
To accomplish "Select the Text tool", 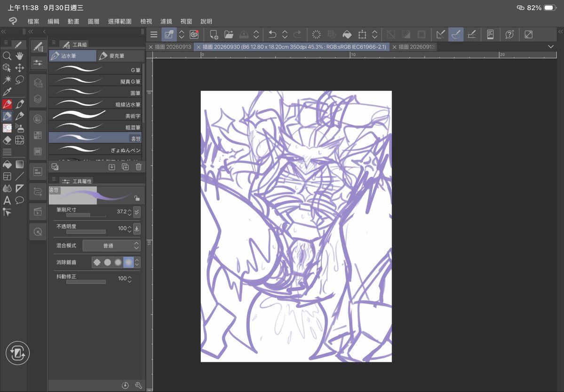I will coord(7,201).
